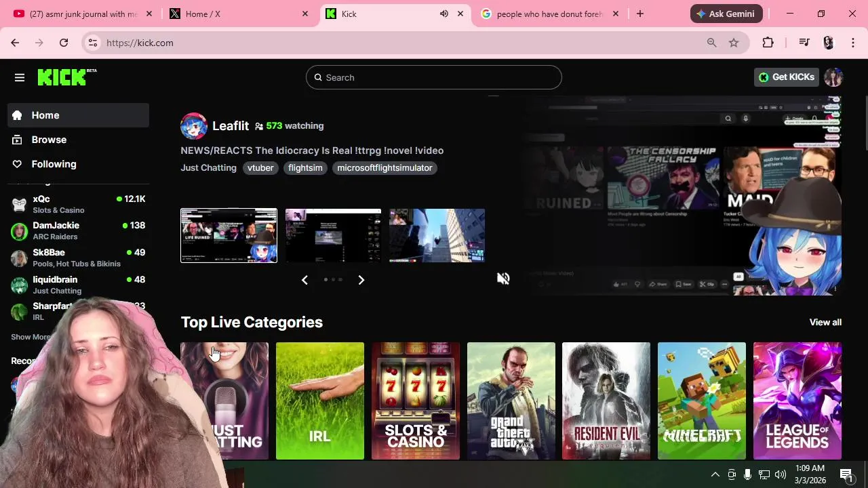Image resolution: width=868 pixels, height=488 pixels.
Task: Open the Chrome three-dot menu
Action: tap(853, 43)
